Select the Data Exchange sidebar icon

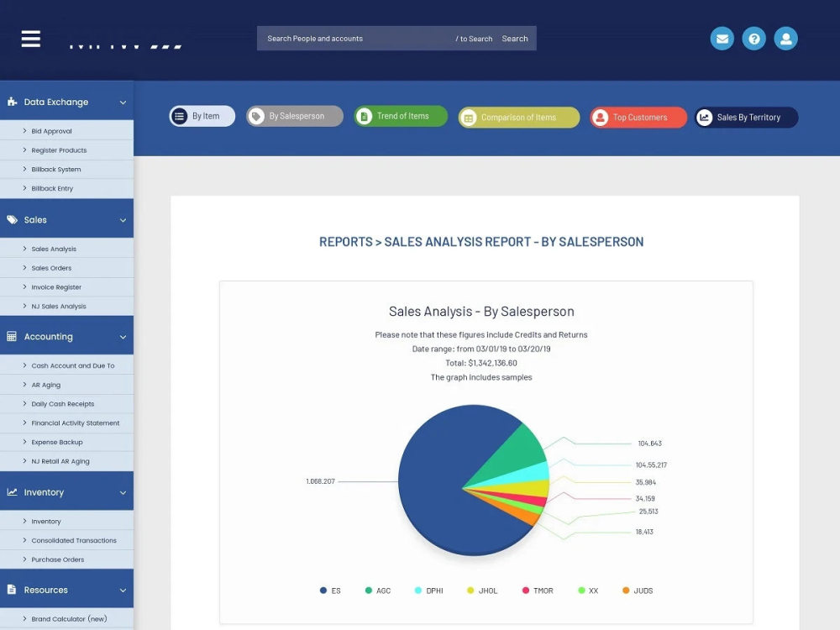pyautogui.click(x=11, y=102)
